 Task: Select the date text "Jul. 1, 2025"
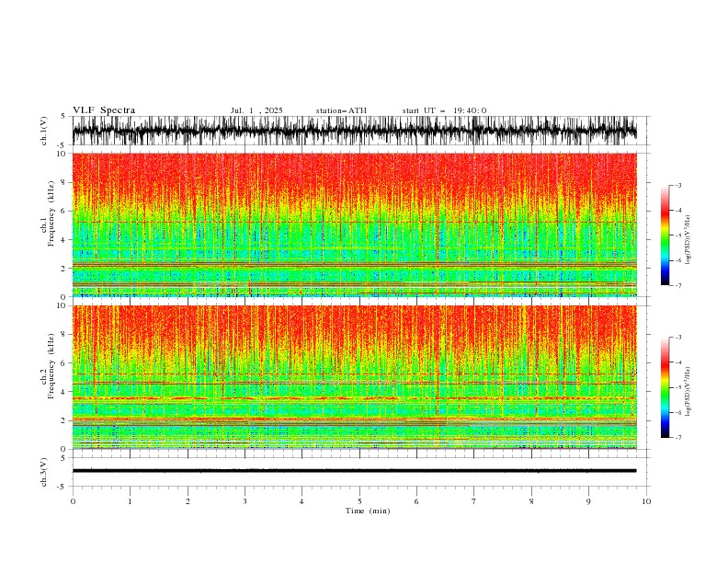(x=256, y=110)
